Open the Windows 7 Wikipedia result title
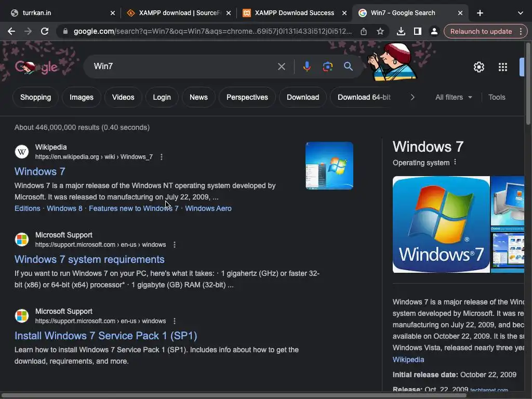This screenshot has height=399, width=532. tap(39, 171)
